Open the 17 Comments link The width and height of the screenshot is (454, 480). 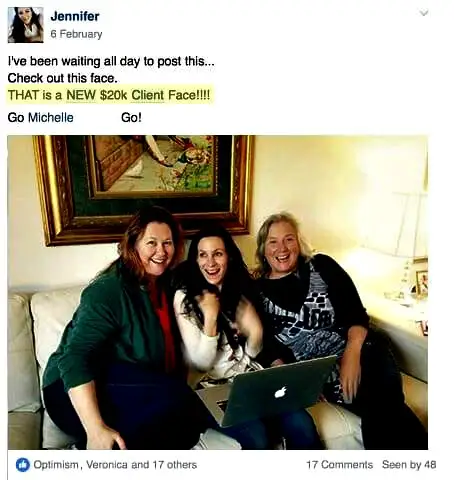339,464
